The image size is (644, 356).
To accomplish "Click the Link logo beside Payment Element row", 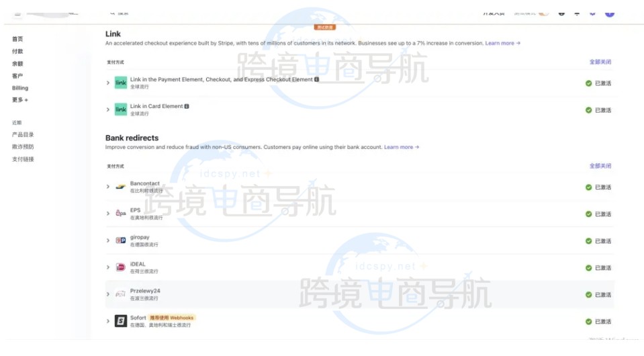I will [121, 83].
